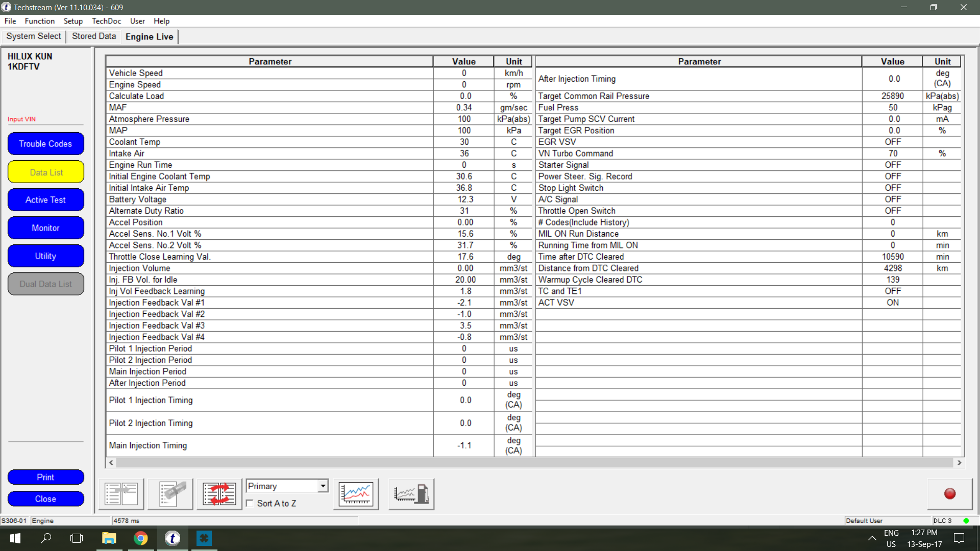This screenshot has height=551, width=980.
Task: Click the left Parameter column header
Action: pyautogui.click(x=270, y=62)
